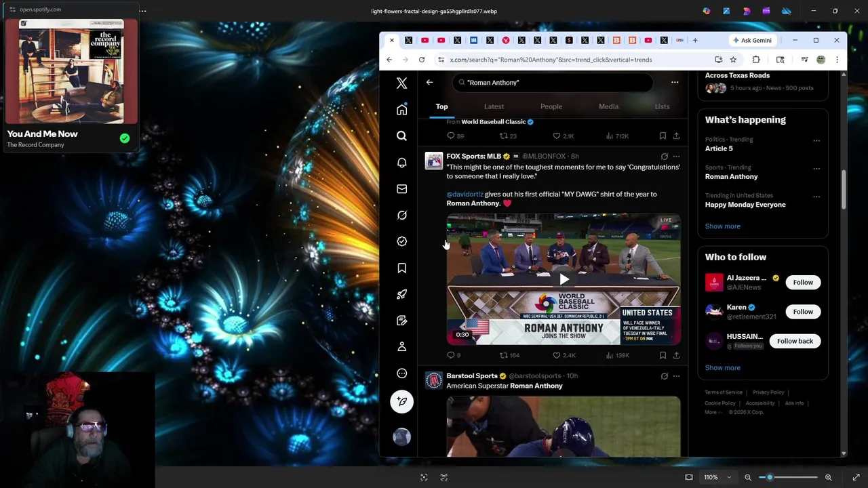Bookmark the FOX Sports: MLB post
The width and height of the screenshot is (868, 488).
coord(663,355)
